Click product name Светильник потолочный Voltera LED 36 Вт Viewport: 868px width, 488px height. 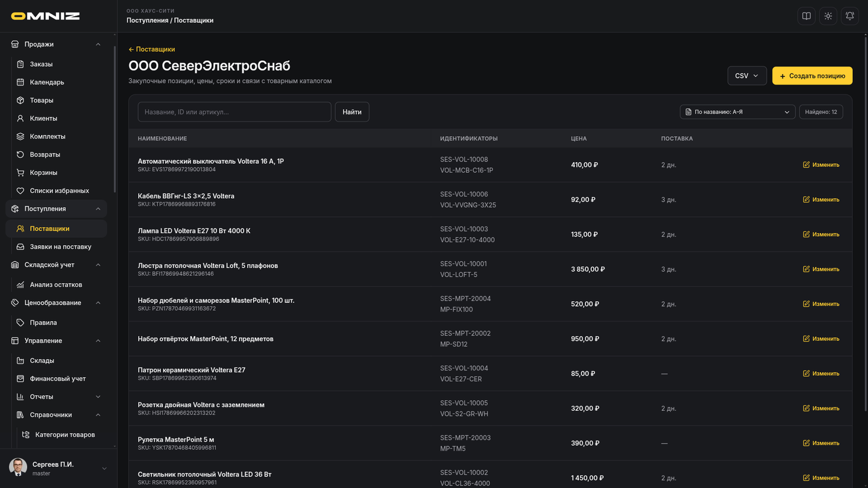coord(205,474)
